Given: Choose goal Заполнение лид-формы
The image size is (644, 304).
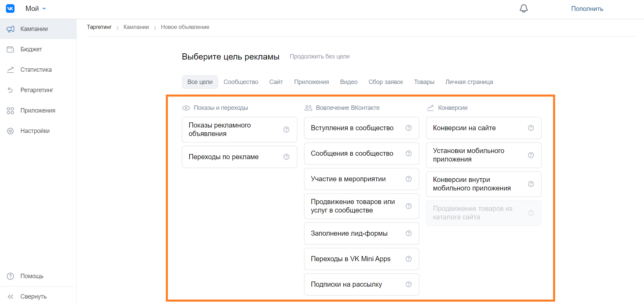Looking at the screenshot, I should pos(361,233).
